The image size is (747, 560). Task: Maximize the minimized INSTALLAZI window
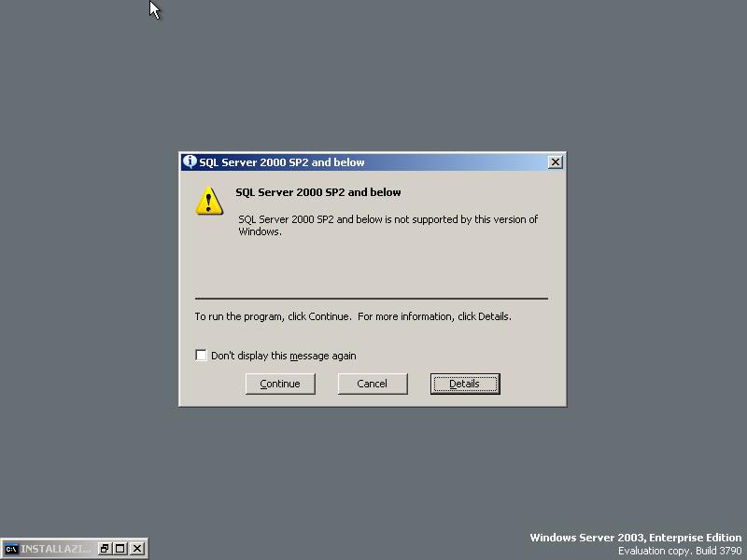point(120,549)
